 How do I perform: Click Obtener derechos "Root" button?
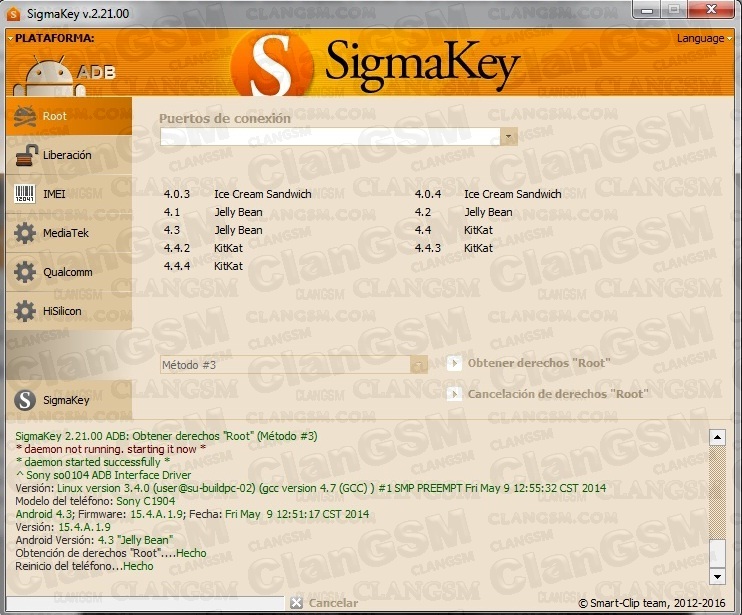click(x=529, y=364)
